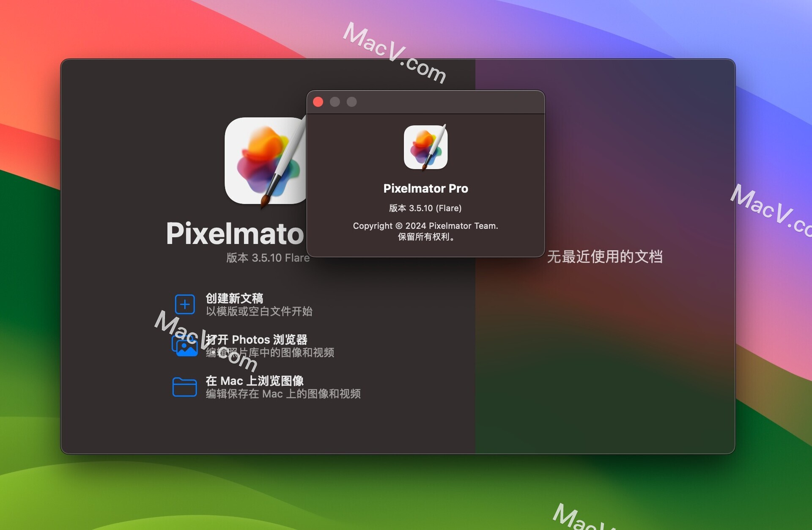The width and height of the screenshot is (812, 530).
Task: Click 无最近使用的文档 label
Action: click(x=605, y=257)
